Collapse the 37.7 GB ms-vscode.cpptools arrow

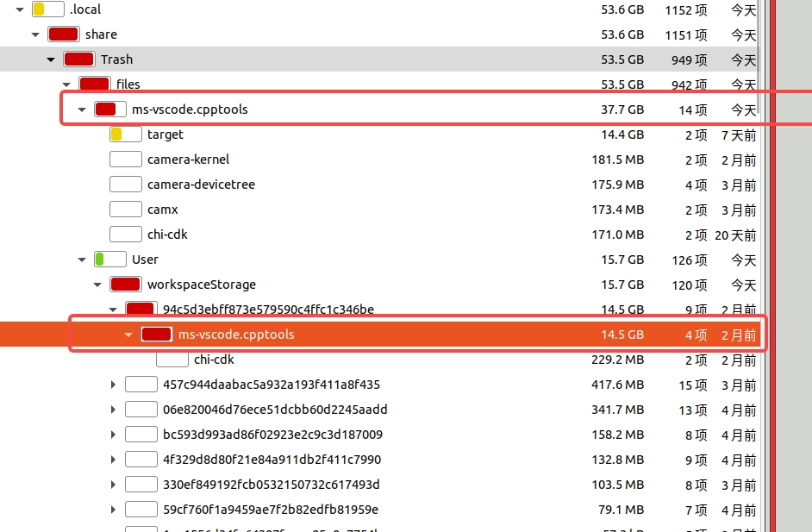pyautogui.click(x=82, y=110)
